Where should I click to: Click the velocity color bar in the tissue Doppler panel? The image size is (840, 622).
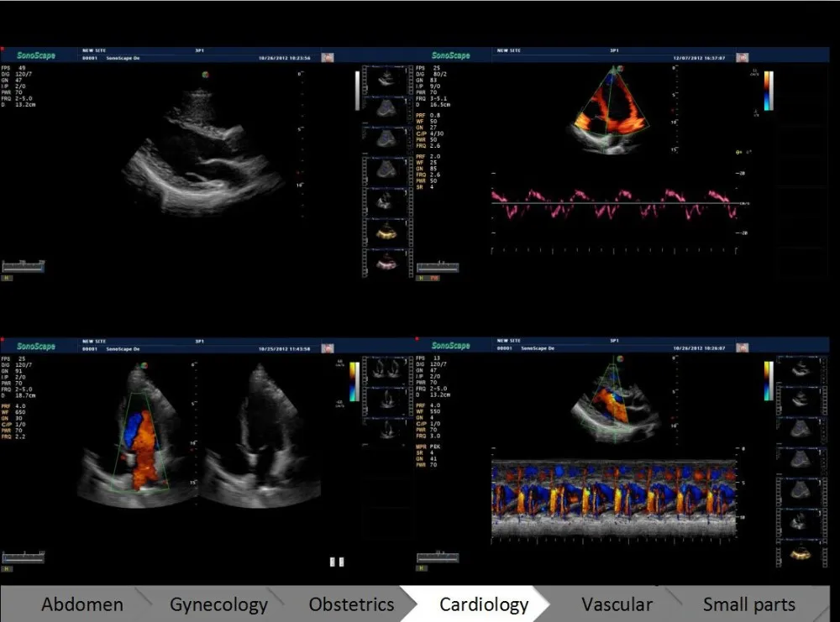(769, 91)
